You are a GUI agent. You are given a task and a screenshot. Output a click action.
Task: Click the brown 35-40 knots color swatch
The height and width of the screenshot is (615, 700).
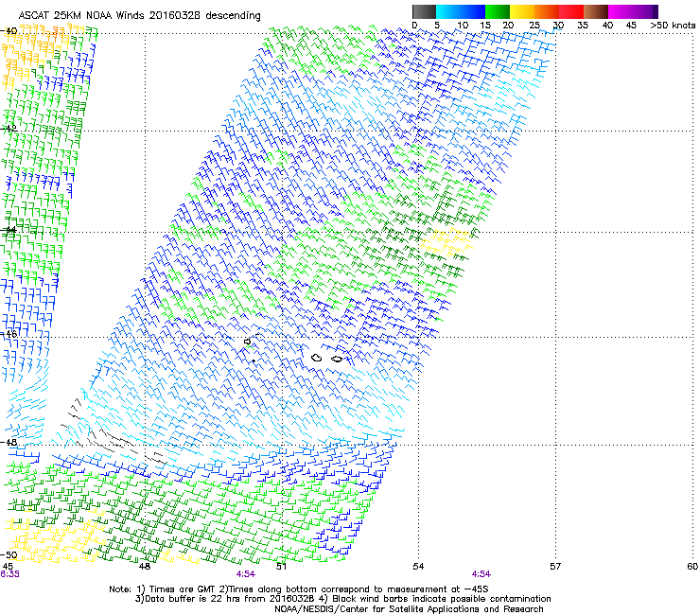click(596, 11)
